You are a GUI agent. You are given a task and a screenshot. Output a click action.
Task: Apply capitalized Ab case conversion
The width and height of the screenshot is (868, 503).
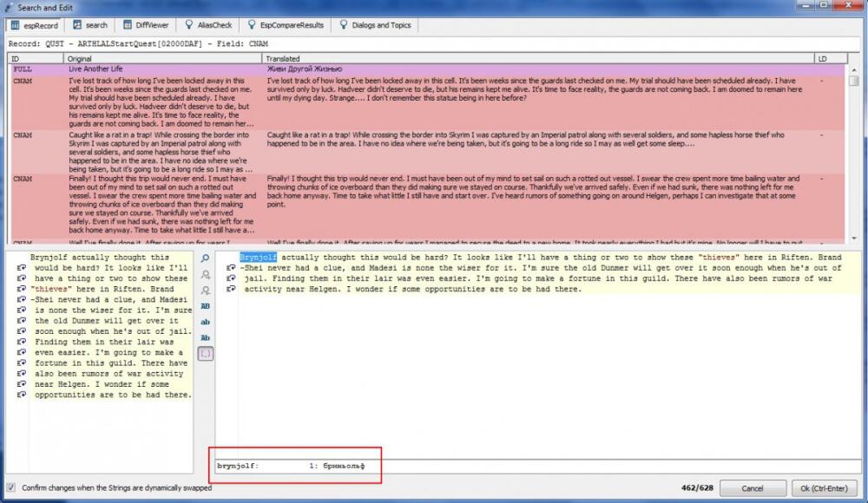tap(206, 337)
